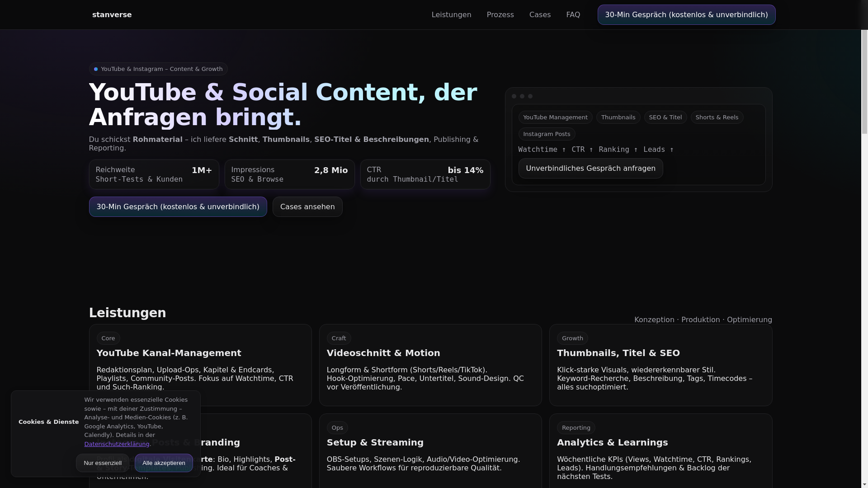Viewport: 868px width, 488px height.
Task: Click the Reichweite 1M+ stat card
Action: [154, 174]
